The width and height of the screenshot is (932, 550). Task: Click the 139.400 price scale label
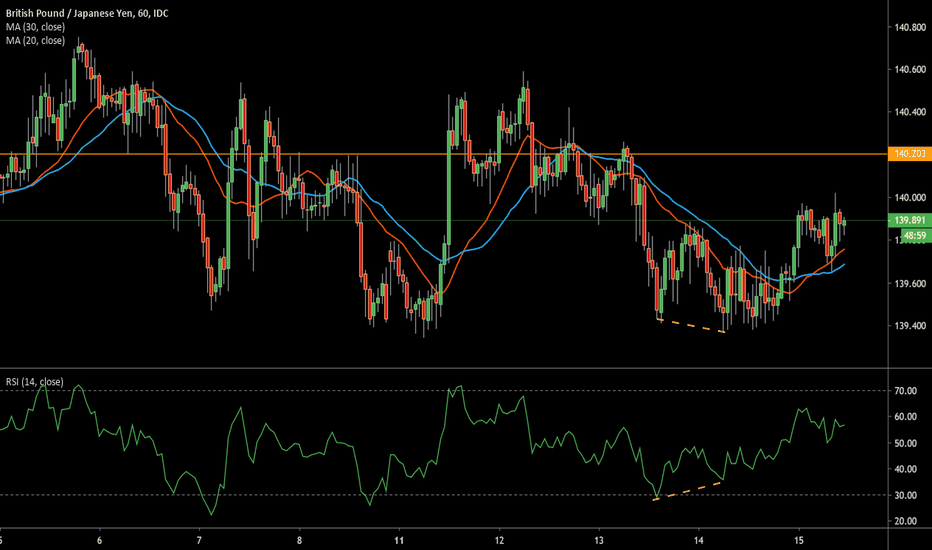(909, 327)
